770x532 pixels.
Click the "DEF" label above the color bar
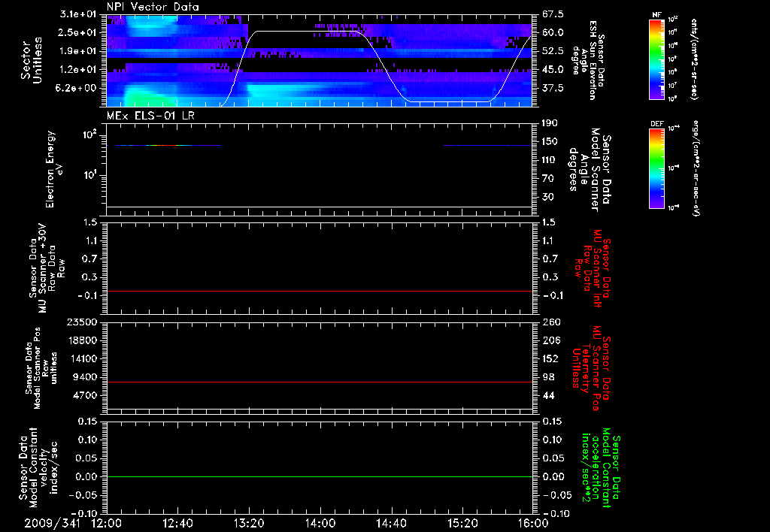[x=656, y=124]
